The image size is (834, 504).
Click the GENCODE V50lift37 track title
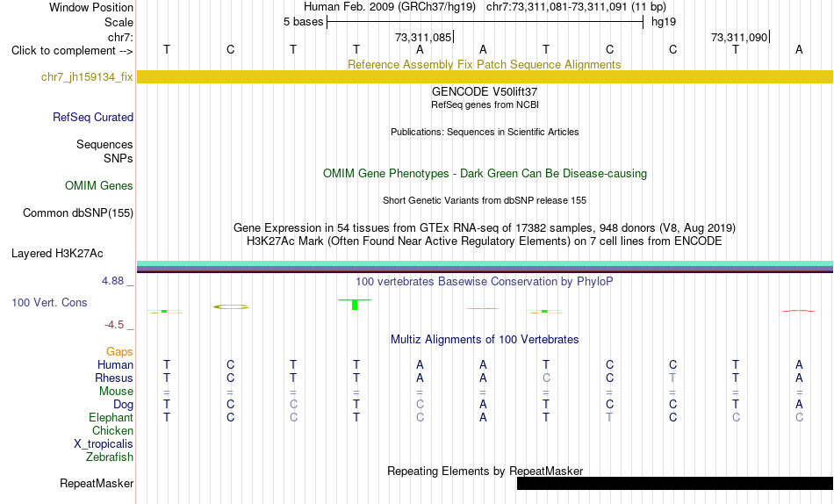pyautogui.click(x=485, y=91)
